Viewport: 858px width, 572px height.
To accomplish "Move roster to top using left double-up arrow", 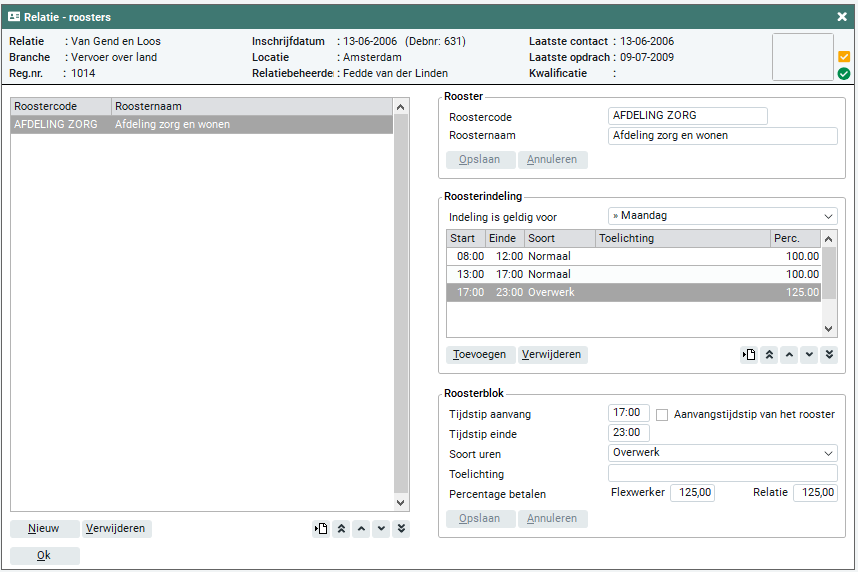I will click(x=342, y=529).
